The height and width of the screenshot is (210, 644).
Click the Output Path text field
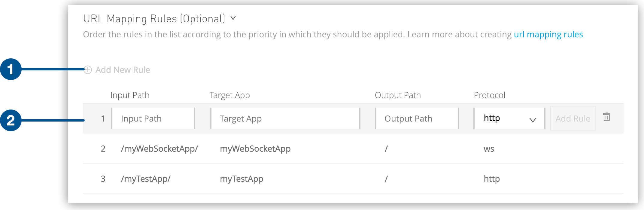pos(417,118)
